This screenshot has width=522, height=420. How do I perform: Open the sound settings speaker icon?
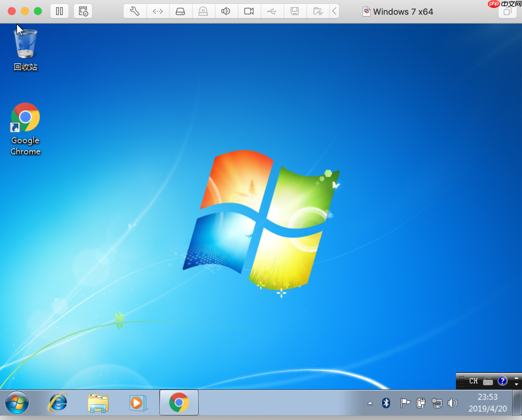point(226,11)
